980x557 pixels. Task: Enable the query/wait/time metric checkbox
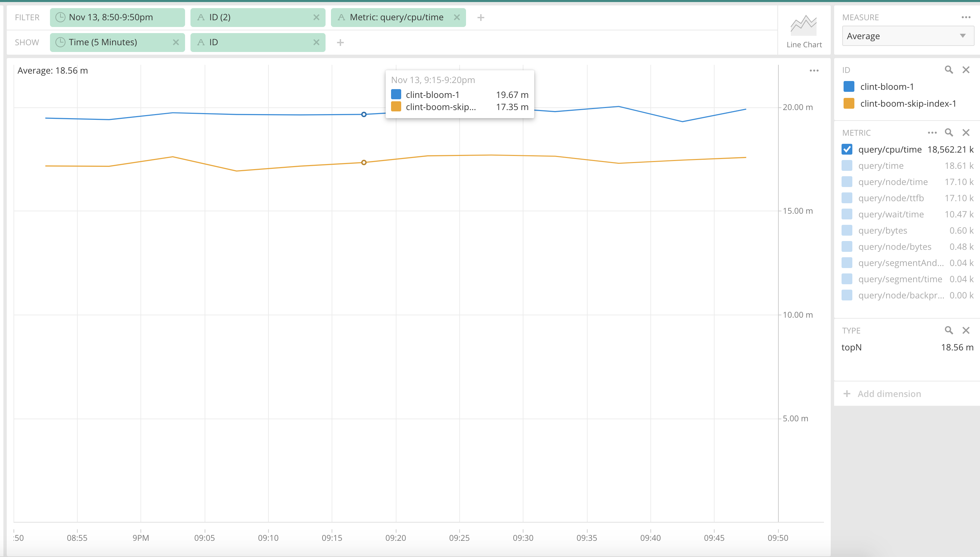pyautogui.click(x=847, y=214)
